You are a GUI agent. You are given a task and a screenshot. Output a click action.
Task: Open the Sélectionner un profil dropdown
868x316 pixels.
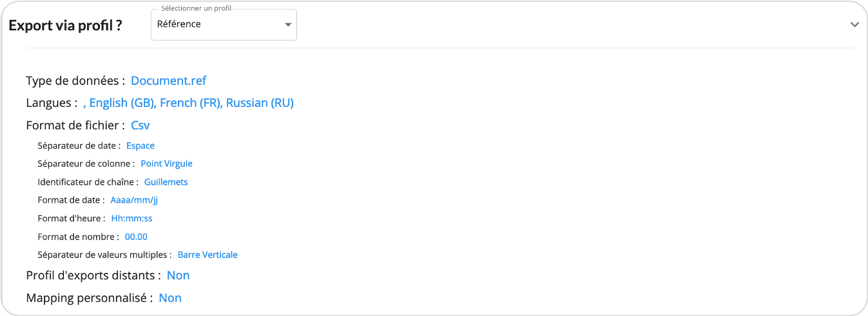click(224, 24)
